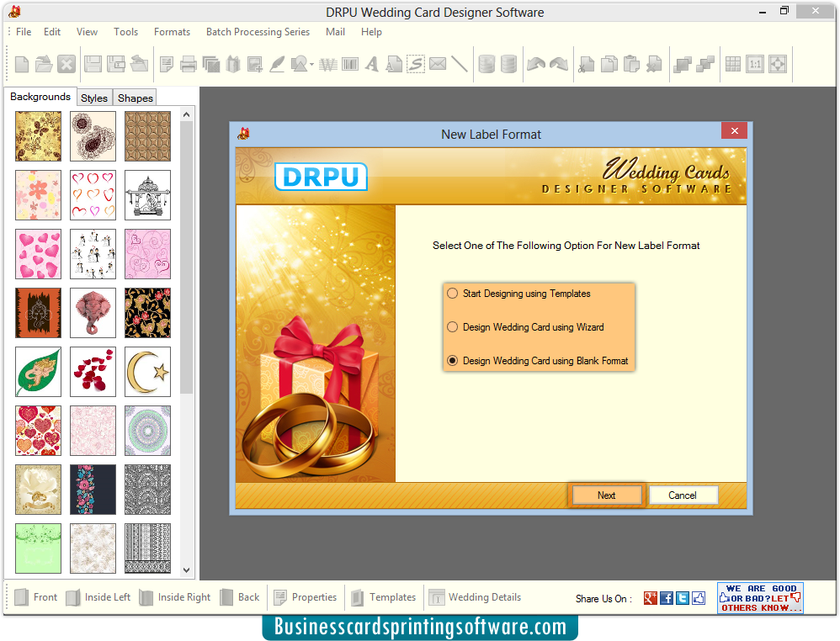This screenshot has width=840, height=641.
Task: Open the Tools menu
Action: (x=126, y=32)
